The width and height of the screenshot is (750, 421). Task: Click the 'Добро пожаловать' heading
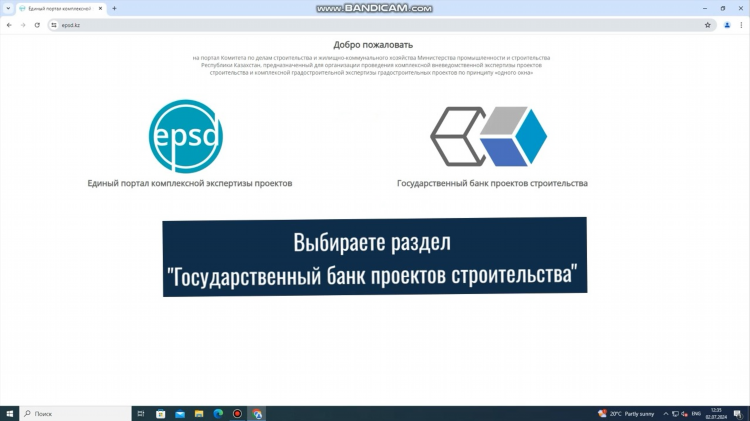coord(373,45)
